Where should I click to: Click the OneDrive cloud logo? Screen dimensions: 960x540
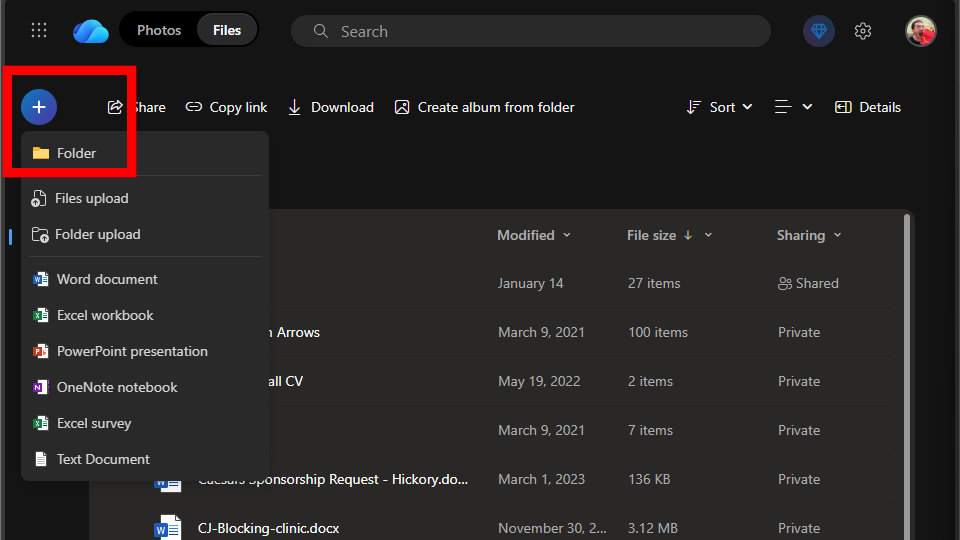click(x=91, y=30)
